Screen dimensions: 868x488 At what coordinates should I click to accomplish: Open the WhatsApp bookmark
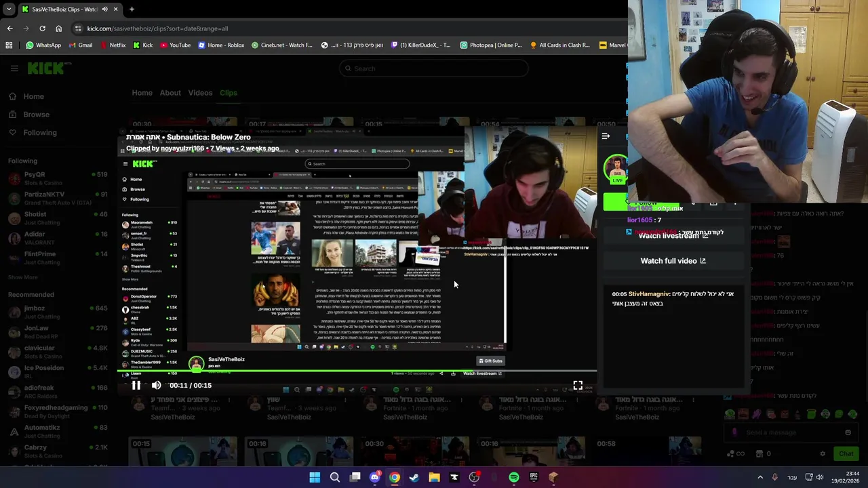pyautogui.click(x=43, y=45)
